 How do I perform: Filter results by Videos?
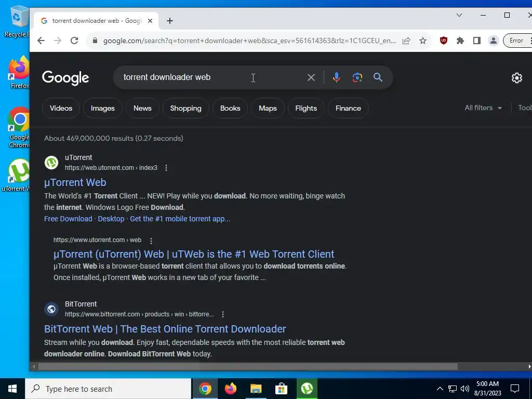pyautogui.click(x=61, y=108)
